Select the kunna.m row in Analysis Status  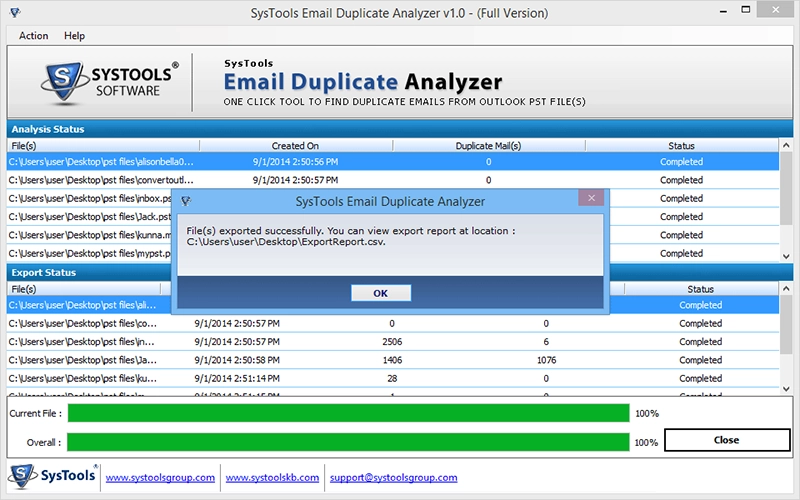89,235
